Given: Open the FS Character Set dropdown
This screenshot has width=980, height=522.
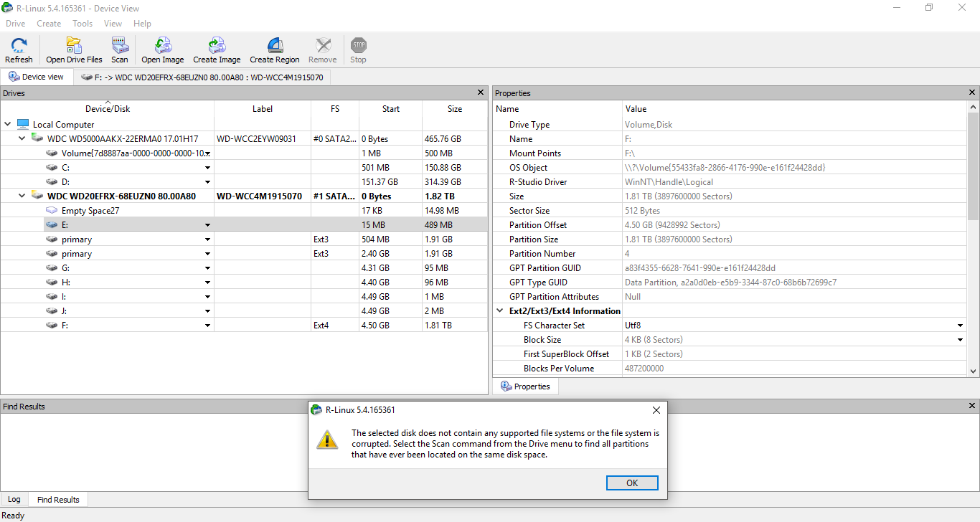Looking at the screenshot, I should tap(961, 325).
